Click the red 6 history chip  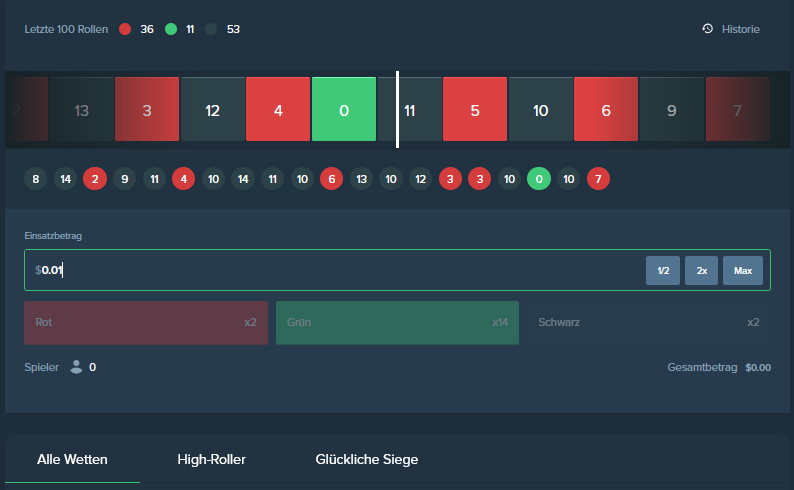[332, 179]
